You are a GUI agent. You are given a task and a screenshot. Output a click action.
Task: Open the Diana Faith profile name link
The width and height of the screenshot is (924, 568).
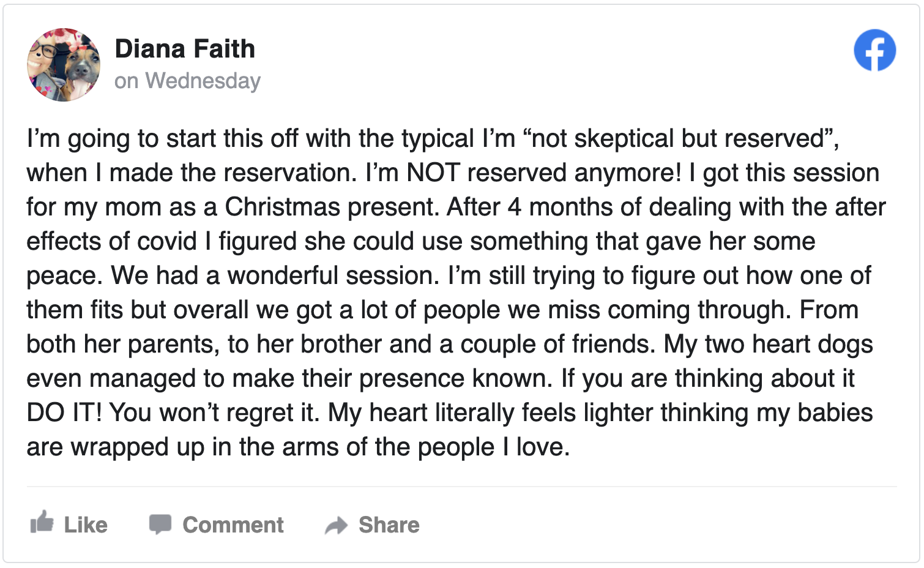coord(185,49)
